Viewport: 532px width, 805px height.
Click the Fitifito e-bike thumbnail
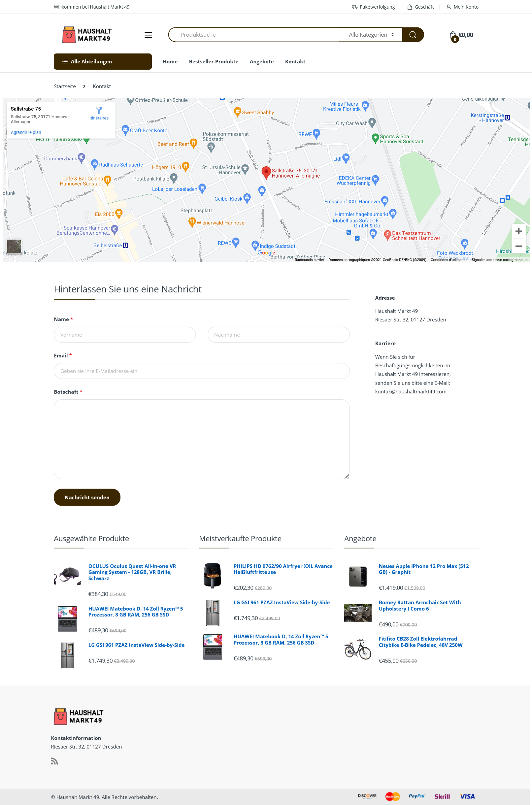point(358,649)
